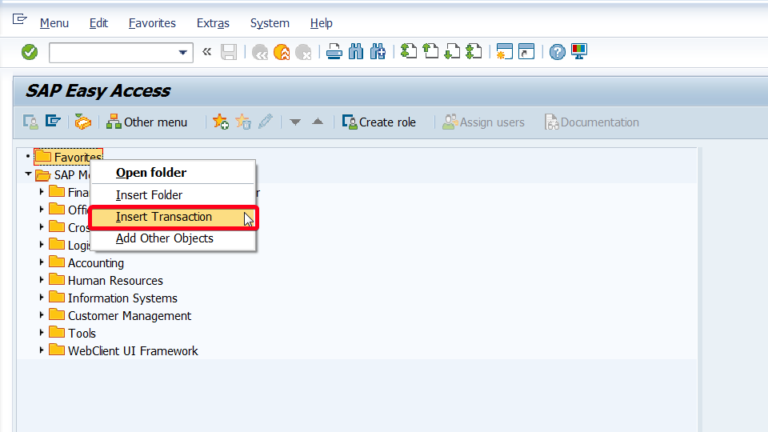Go to Last Page icon
This screenshot has width=768, height=432.
[x=474, y=51]
